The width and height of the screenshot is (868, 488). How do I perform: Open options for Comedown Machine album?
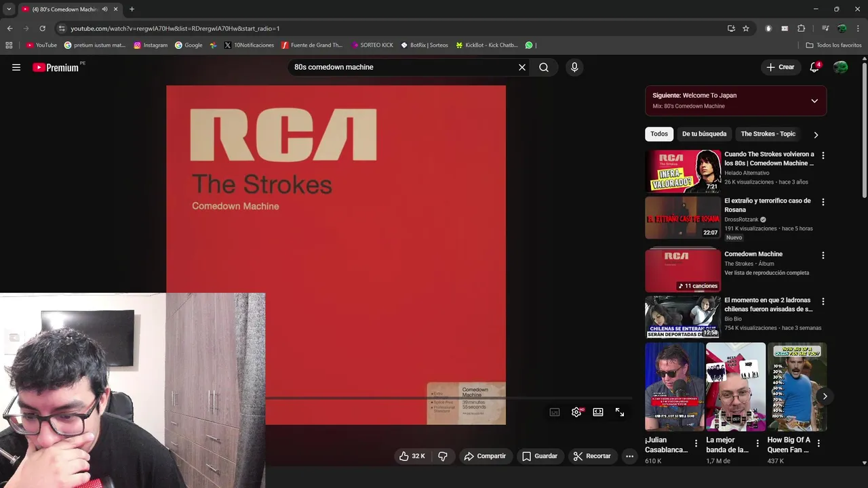[823, 256]
